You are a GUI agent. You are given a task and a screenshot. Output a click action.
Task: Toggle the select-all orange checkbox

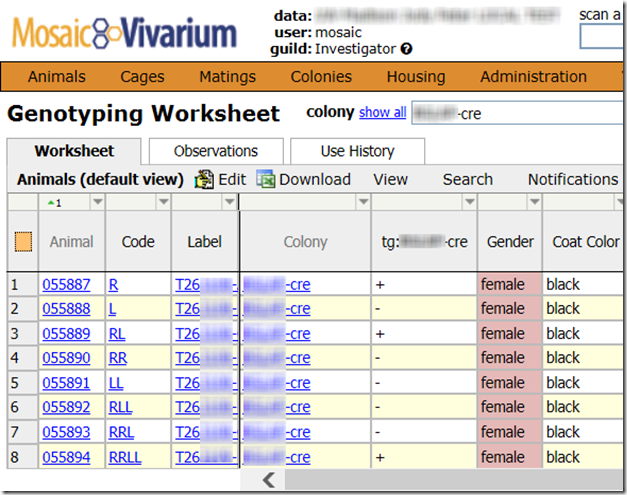pyautogui.click(x=23, y=242)
